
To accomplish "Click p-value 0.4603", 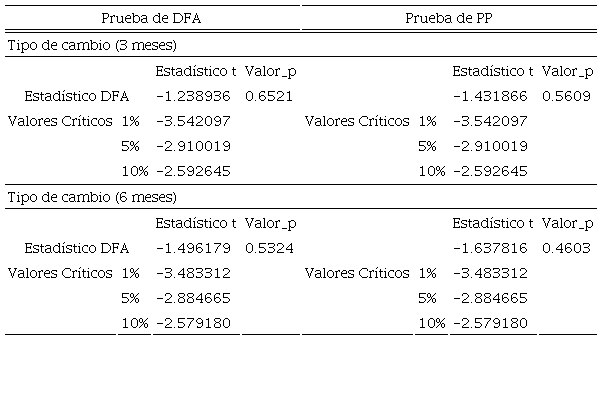I will click(567, 248).
